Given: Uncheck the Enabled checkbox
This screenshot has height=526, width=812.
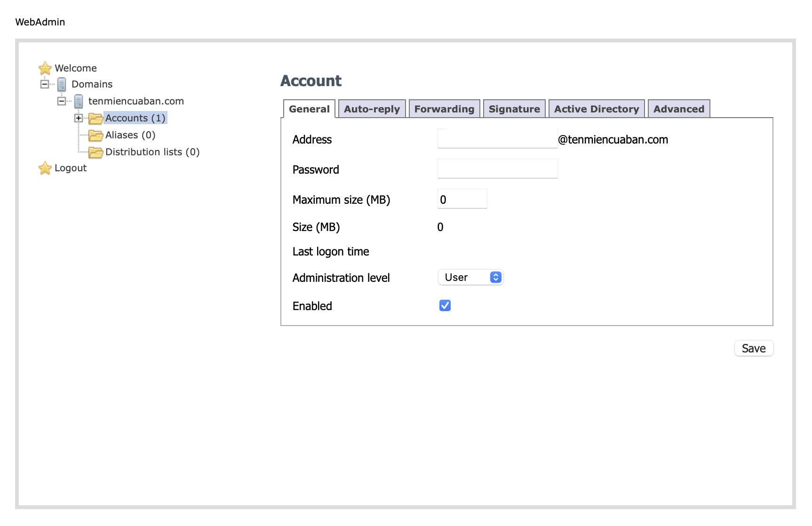Looking at the screenshot, I should 445,306.
